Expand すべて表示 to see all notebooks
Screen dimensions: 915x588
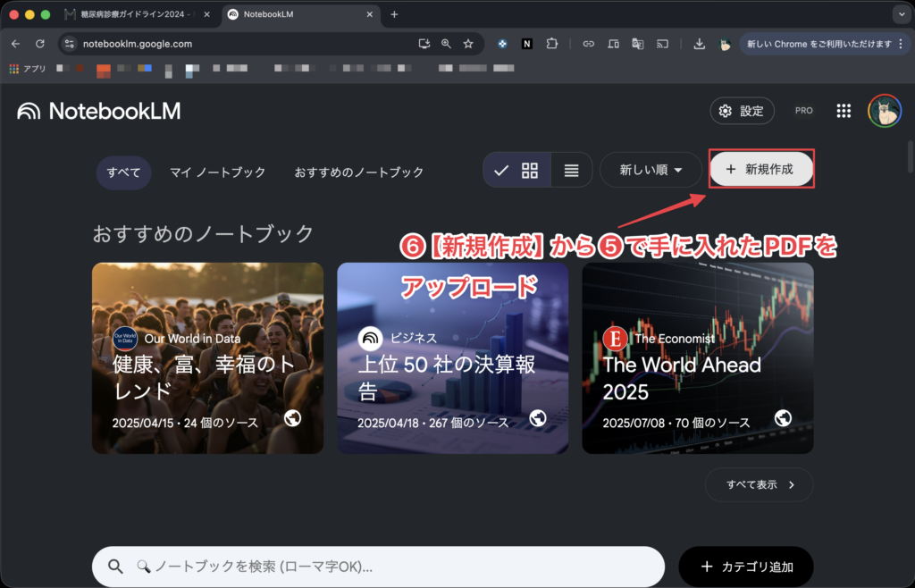pyautogui.click(x=759, y=484)
